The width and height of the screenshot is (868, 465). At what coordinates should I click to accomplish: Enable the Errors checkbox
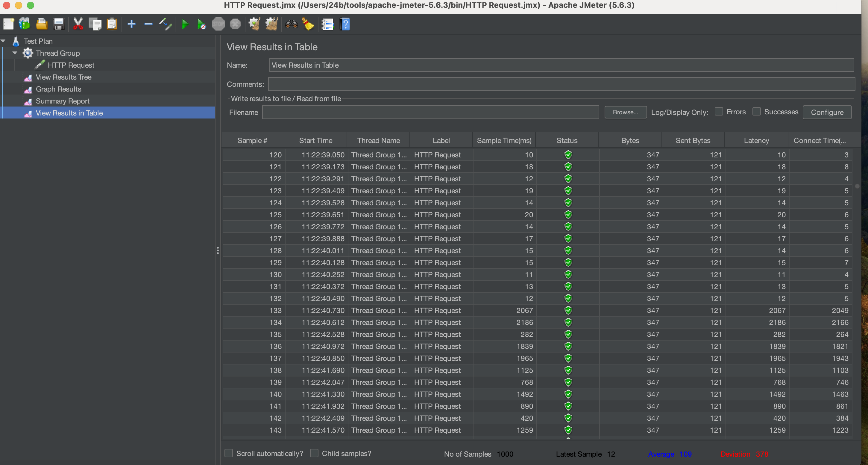[x=719, y=112]
